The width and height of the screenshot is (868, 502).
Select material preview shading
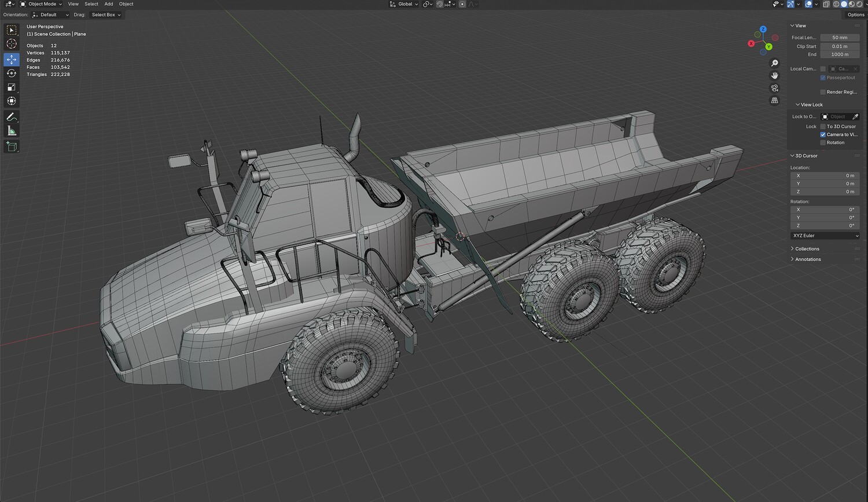tap(852, 4)
